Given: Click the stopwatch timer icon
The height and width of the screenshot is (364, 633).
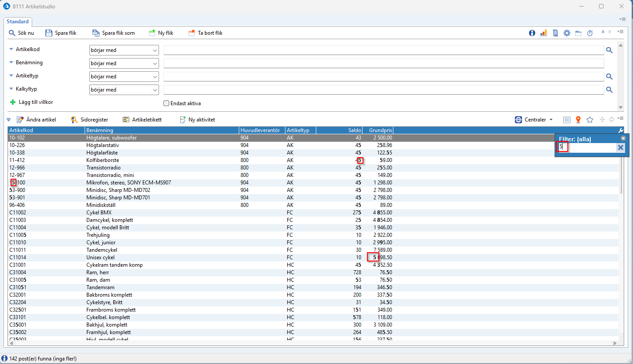Looking at the screenshot, I should pyautogui.click(x=590, y=33).
